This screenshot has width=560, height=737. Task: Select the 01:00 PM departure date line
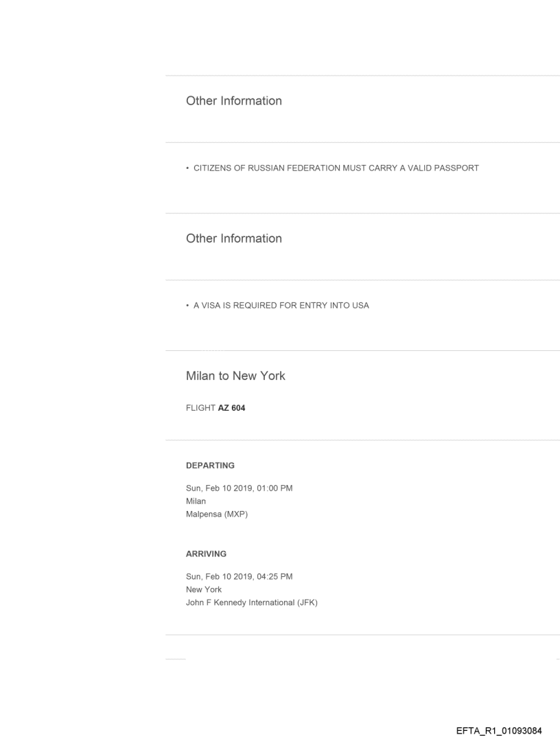pyautogui.click(x=240, y=488)
